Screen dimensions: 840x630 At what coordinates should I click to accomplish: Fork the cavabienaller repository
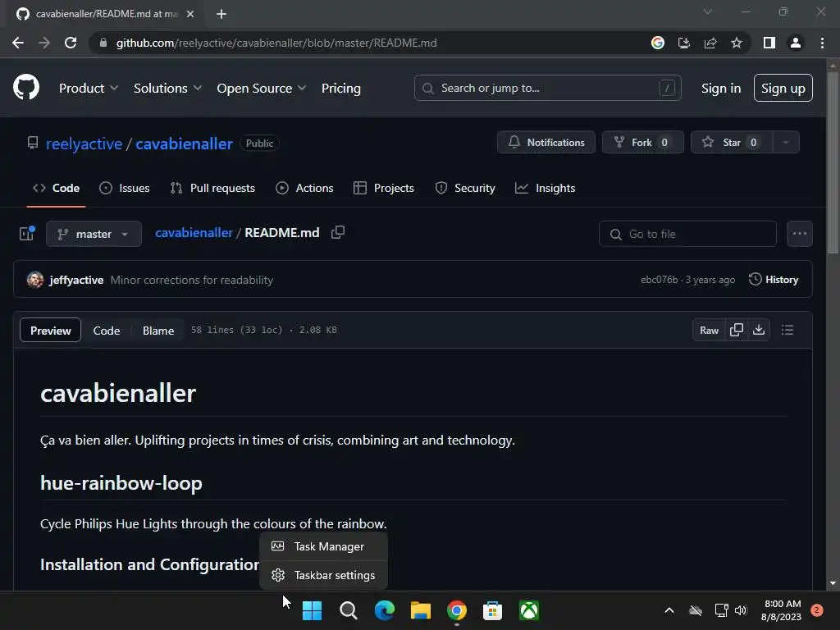click(x=642, y=143)
